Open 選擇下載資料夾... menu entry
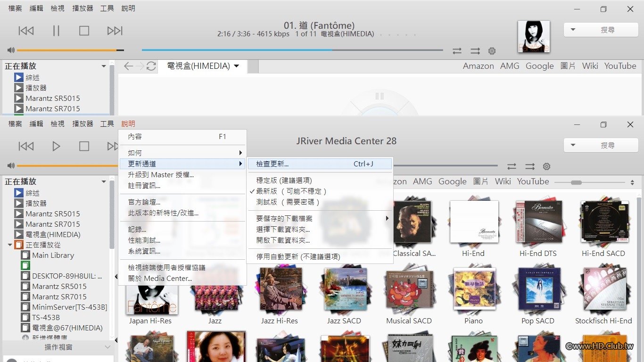644x362 pixels. (x=320, y=230)
